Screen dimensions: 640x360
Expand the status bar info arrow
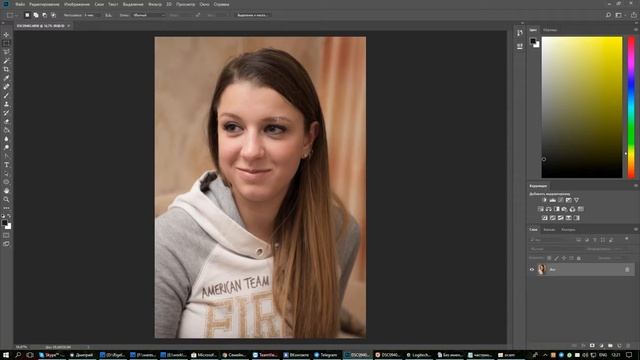(x=89, y=347)
